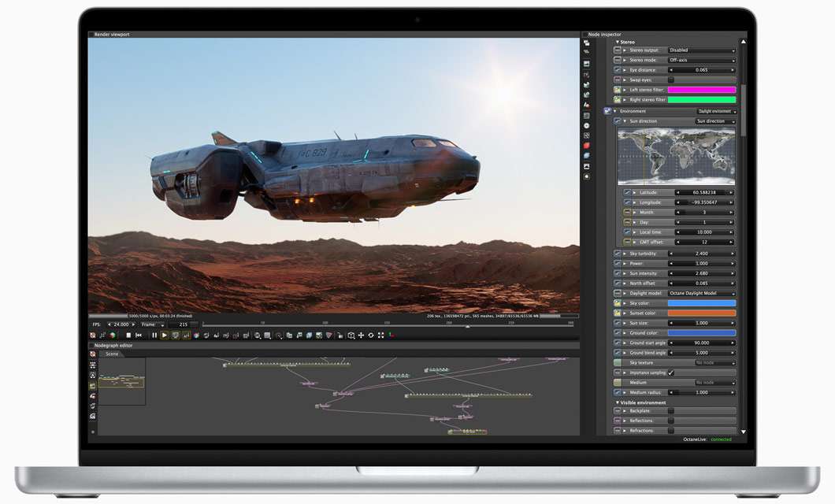Click the connected OctaneLive status link
835x504 pixels.
click(721, 439)
